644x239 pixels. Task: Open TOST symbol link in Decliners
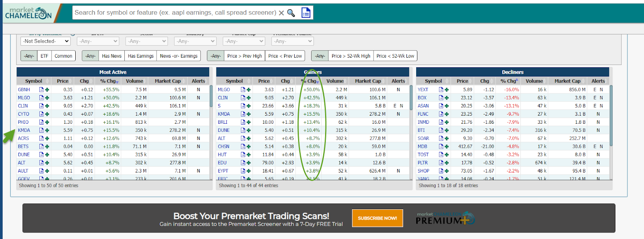click(x=423, y=155)
